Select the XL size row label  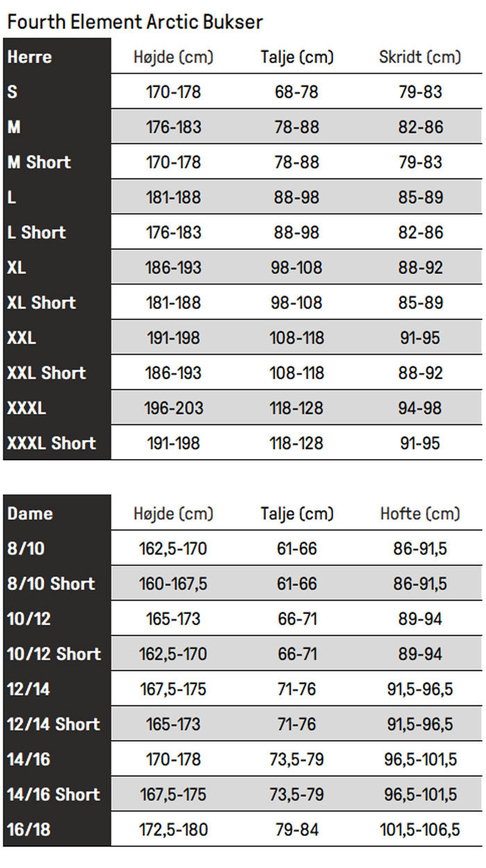pos(17,267)
